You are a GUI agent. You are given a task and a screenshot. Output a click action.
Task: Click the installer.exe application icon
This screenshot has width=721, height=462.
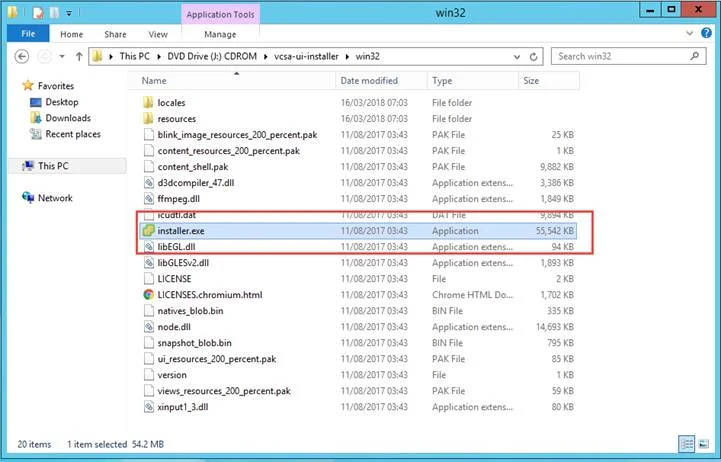pyautogui.click(x=149, y=231)
